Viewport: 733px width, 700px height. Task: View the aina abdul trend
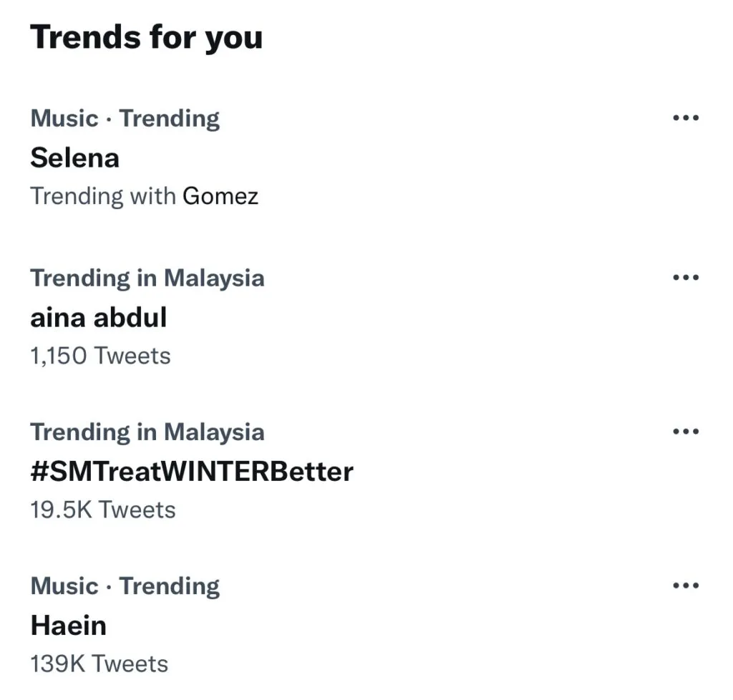coord(98,317)
